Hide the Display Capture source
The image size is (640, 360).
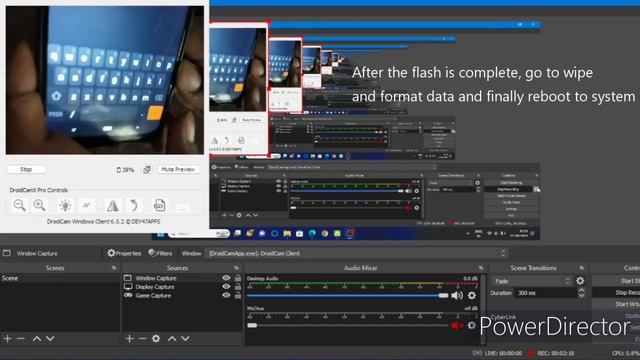(x=226, y=287)
